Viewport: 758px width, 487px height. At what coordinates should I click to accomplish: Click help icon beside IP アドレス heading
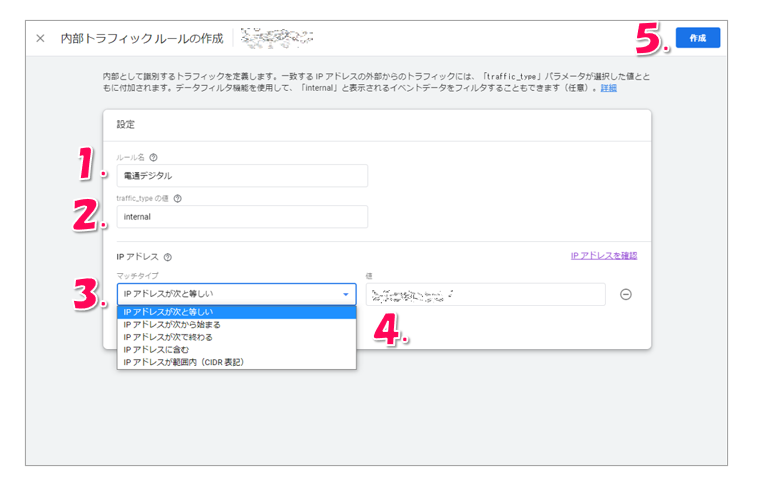coord(167,257)
